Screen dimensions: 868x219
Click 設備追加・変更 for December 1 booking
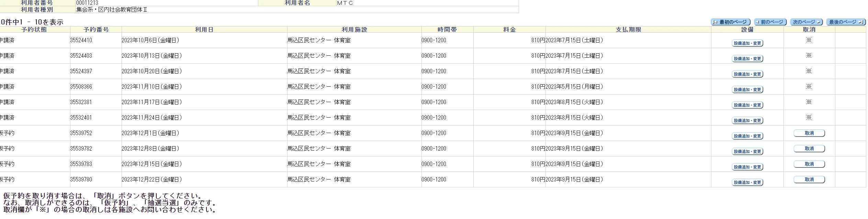pos(747,136)
